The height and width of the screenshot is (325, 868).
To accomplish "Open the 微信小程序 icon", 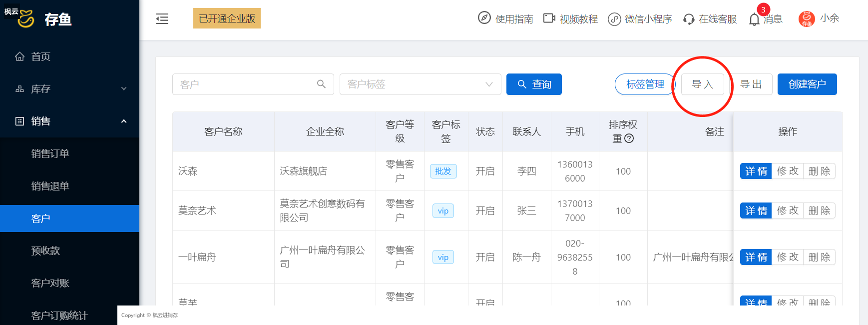I will coord(614,19).
